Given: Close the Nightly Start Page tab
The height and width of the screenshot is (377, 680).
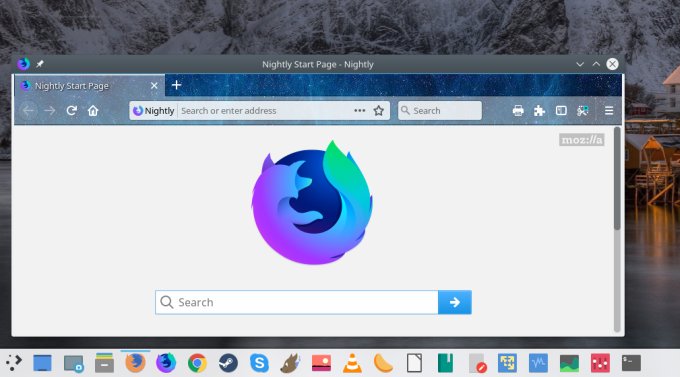Looking at the screenshot, I should point(154,86).
